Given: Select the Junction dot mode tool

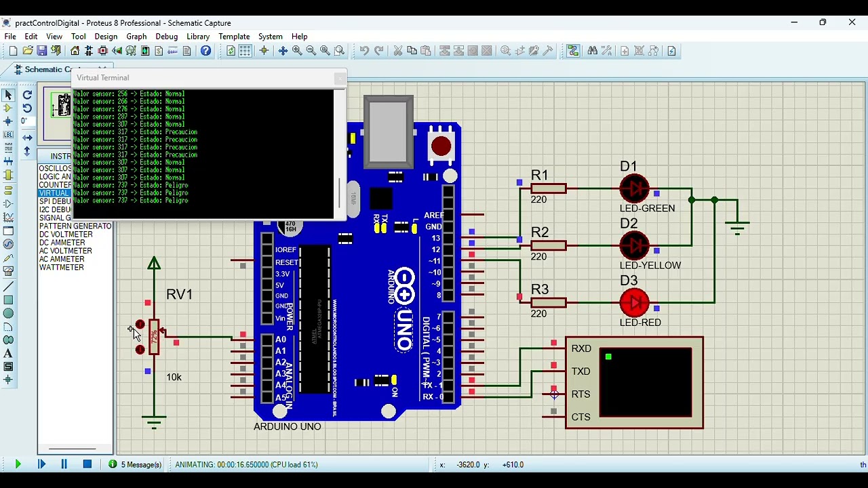Looking at the screenshot, I should [x=8, y=121].
